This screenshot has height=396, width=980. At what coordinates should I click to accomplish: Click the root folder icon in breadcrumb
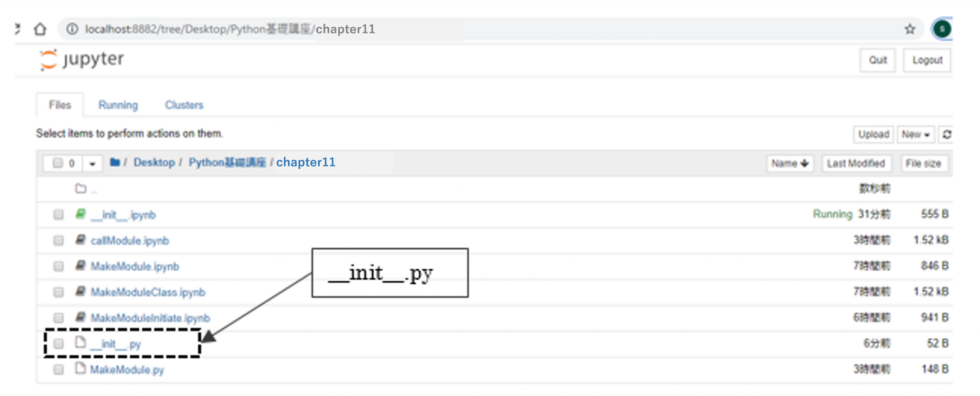pos(115,162)
